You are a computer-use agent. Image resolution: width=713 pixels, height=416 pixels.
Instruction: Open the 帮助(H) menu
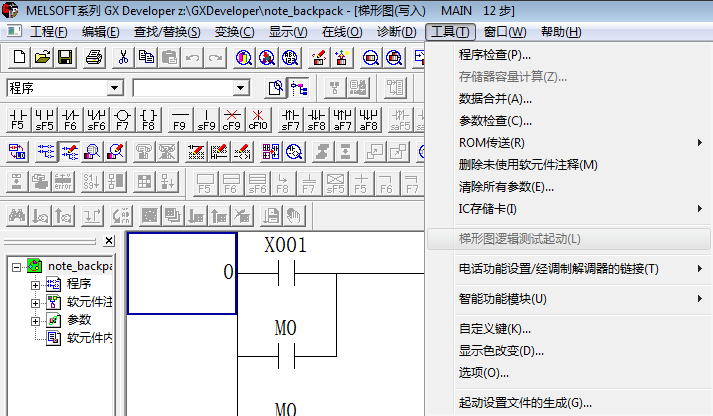click(x=561, y=32)
